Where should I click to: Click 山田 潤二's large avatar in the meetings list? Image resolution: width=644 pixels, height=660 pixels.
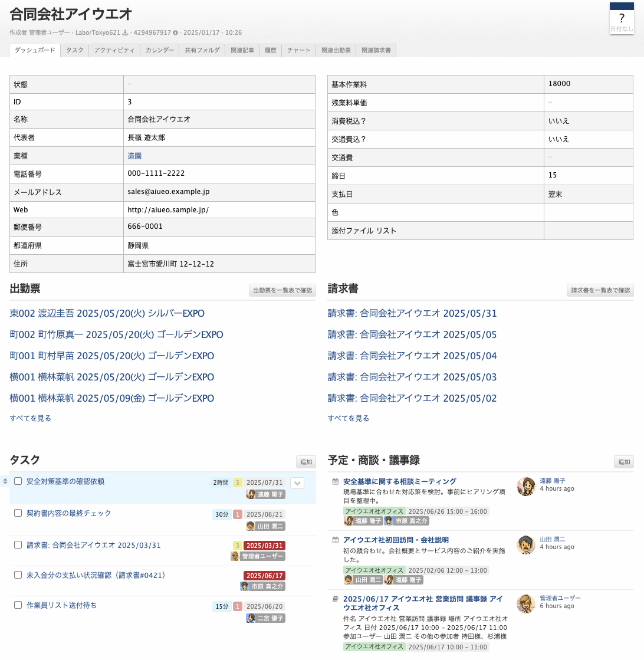coord(525,545)
